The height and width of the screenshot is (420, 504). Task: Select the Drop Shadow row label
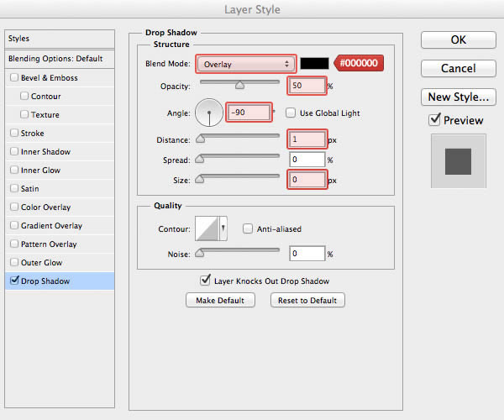point(45,281)
